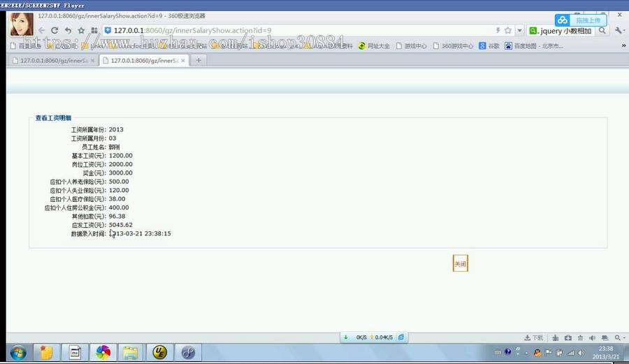The height and width of the screenshot is (364, 629).
Task: Click the medical insurance value 38.00
Action: (117, 199)
